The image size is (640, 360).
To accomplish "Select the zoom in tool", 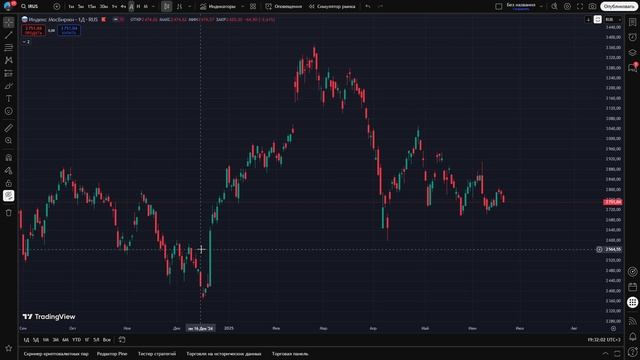I will point(9,141).
